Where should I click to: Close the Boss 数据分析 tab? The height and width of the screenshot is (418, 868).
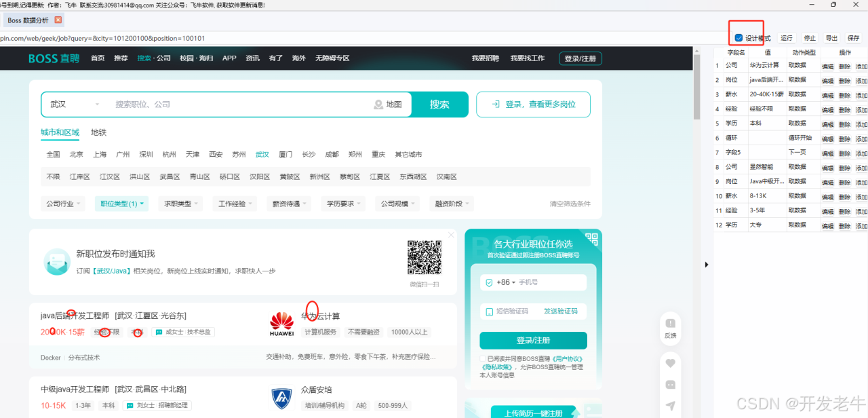pos(58,20)
